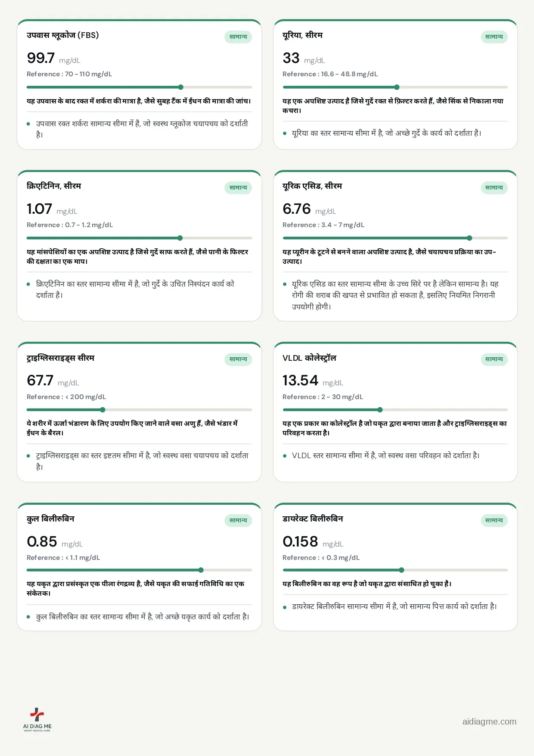The image size is (534, 756).
Task: Click the 99.7 mg/dL glucose value
Action: point(53,58)
